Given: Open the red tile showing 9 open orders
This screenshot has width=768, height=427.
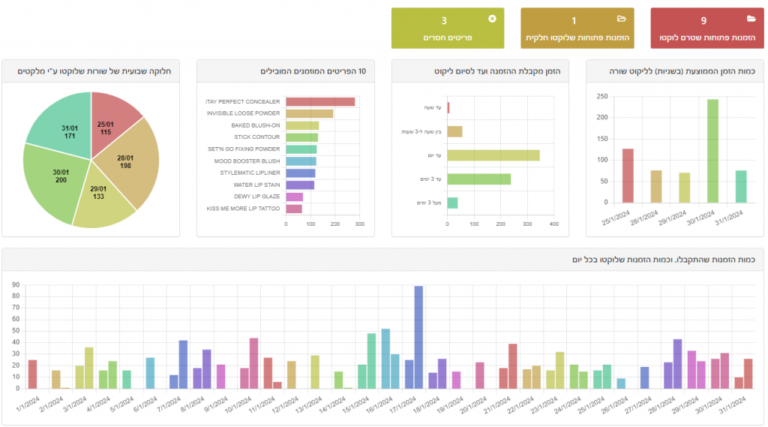Looking at the screenshot, I should point(707,28).
